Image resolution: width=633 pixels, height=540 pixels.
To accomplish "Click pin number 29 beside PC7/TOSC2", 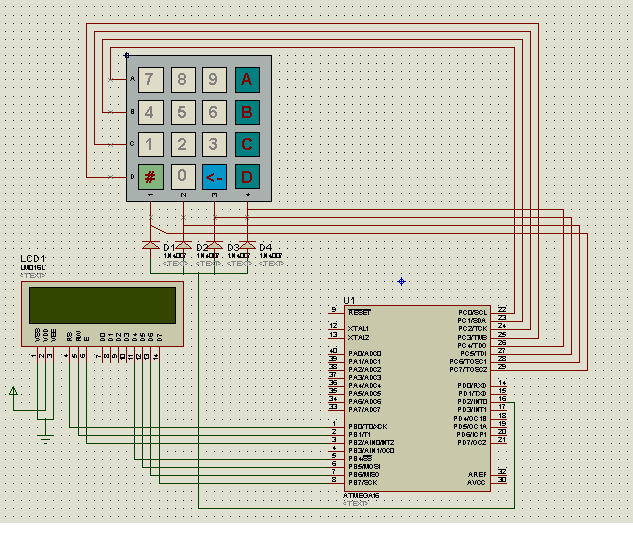I will [x=502, y=367].
